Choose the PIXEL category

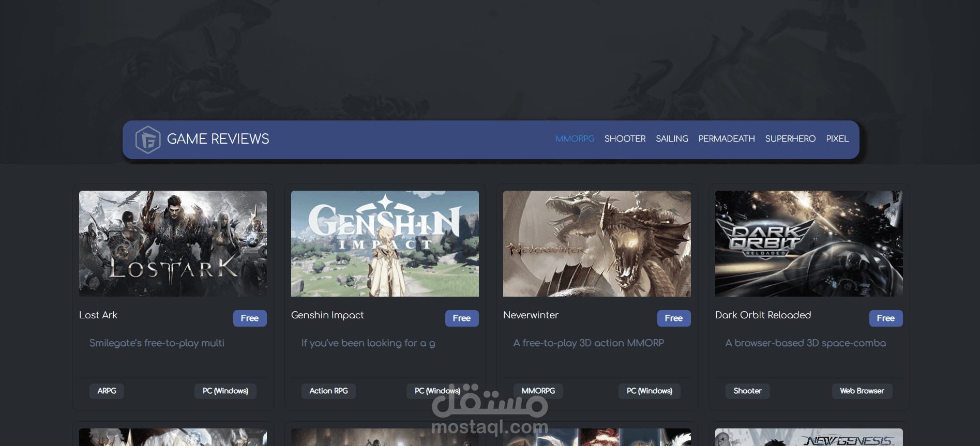[837, 139]
